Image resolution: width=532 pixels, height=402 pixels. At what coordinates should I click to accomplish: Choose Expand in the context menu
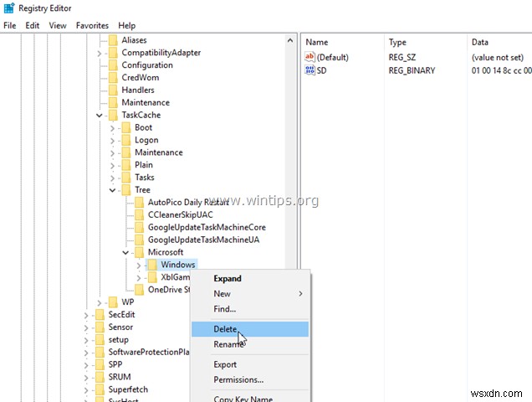(250, 279)
